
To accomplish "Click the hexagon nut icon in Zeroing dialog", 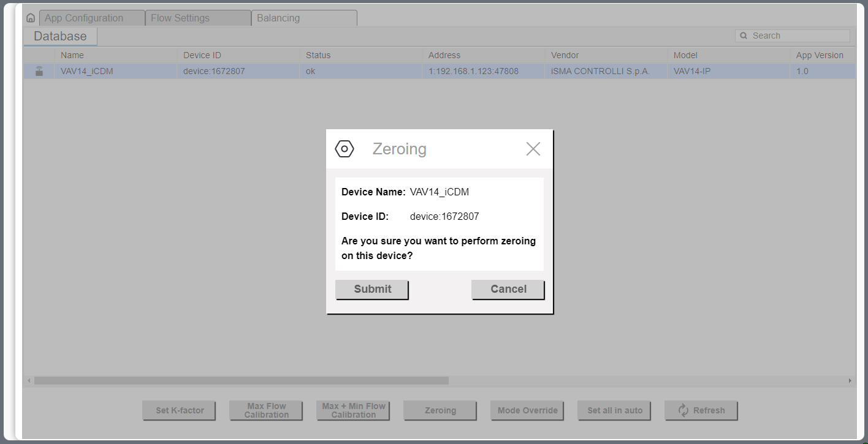I will pos(345,149).
